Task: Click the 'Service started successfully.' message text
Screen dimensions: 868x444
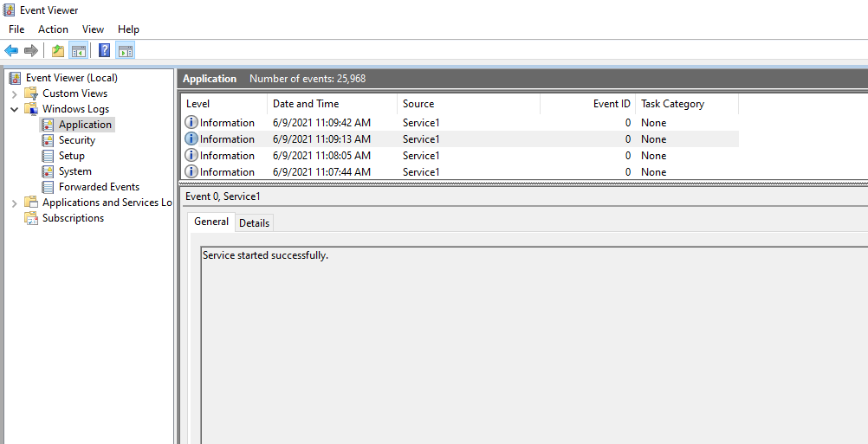Action: 266,255
